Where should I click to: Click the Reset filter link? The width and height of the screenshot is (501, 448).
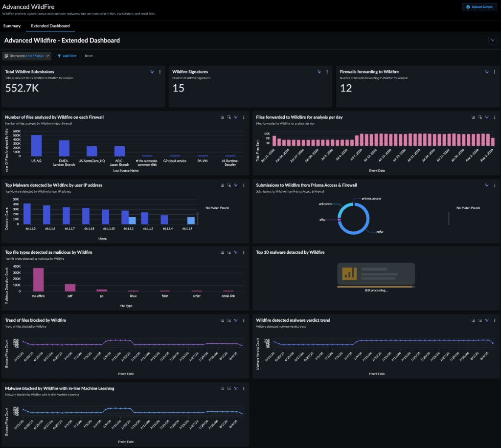89,56
